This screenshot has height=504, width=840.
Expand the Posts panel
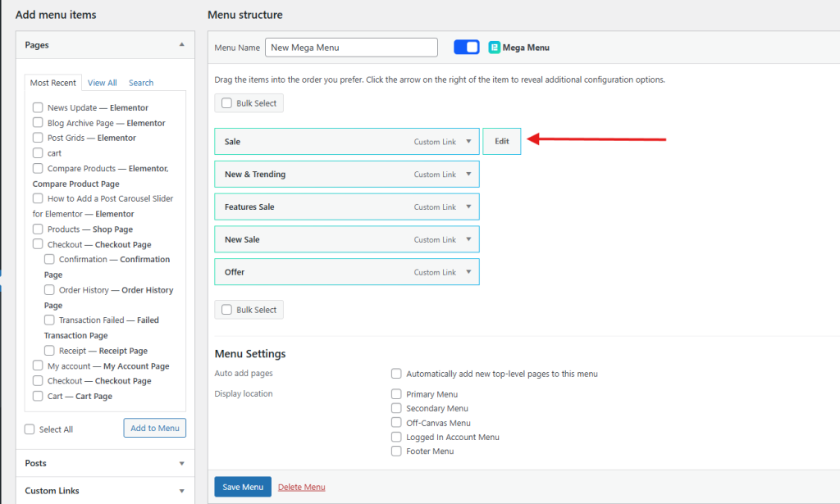coord(181,463)
